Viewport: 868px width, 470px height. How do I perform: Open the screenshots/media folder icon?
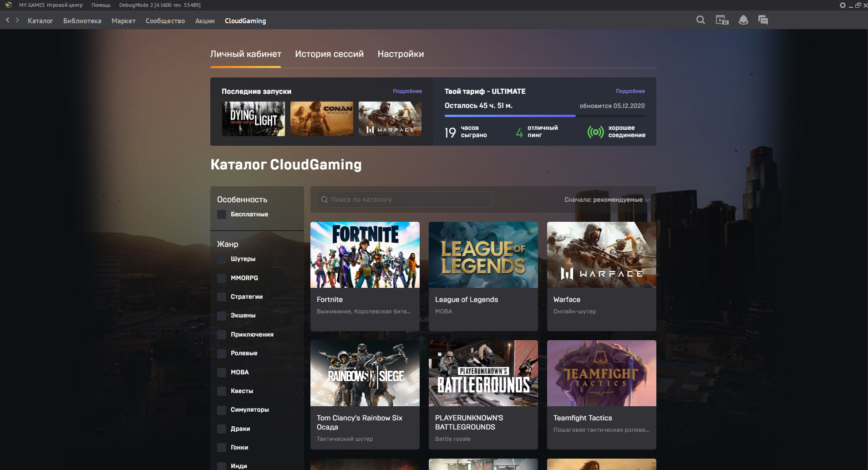coord(722,20)
